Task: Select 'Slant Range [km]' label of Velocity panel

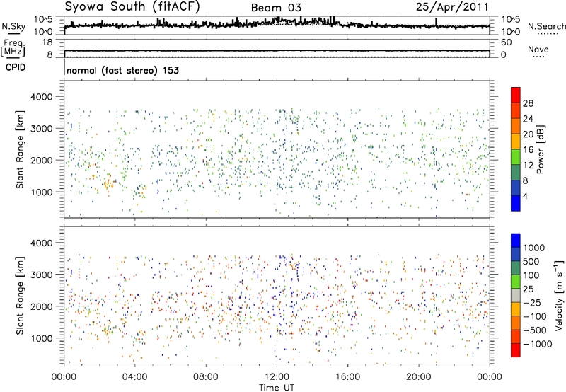Action: pyautogui.click(x=20, y=295)
